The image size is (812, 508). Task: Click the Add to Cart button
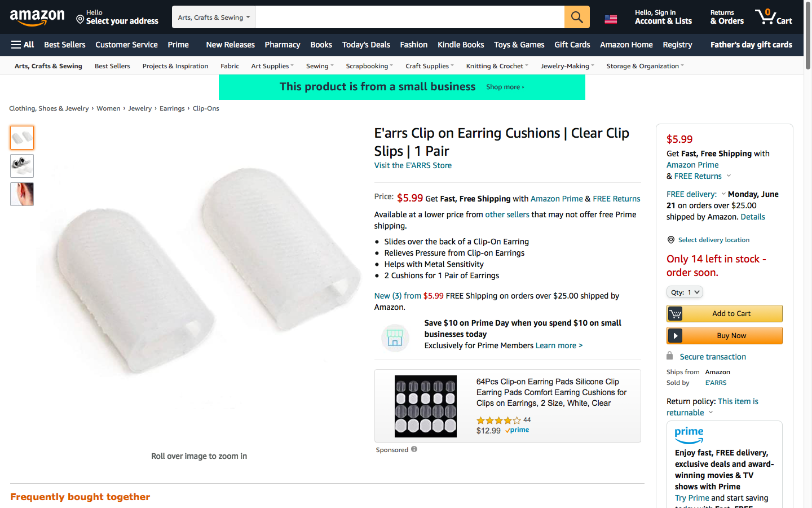coord(725,313)
